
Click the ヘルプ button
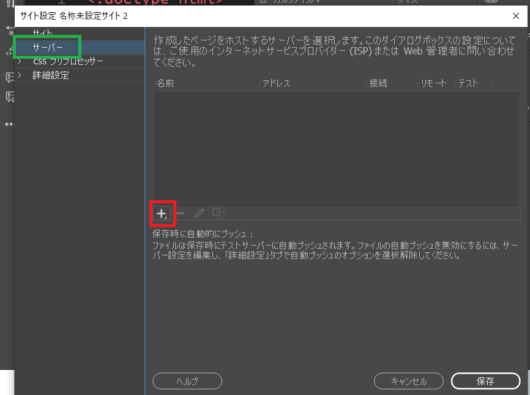pos(187,381)
